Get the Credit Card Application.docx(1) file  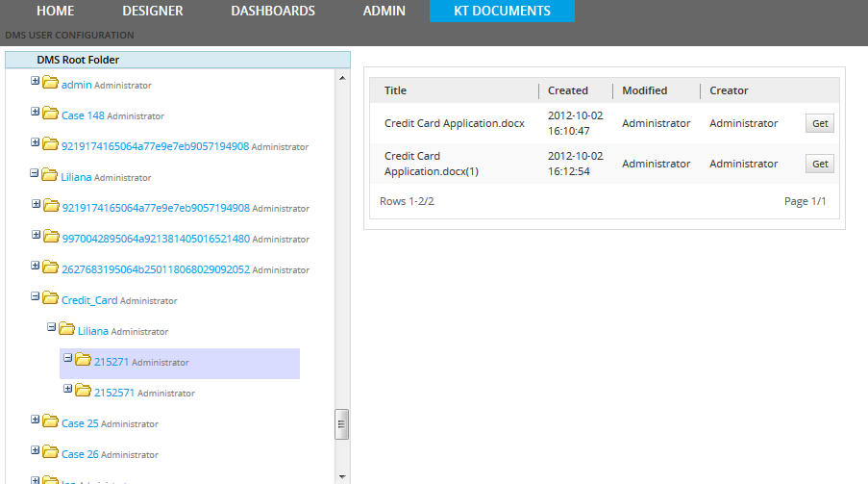[x=819, y=164]
